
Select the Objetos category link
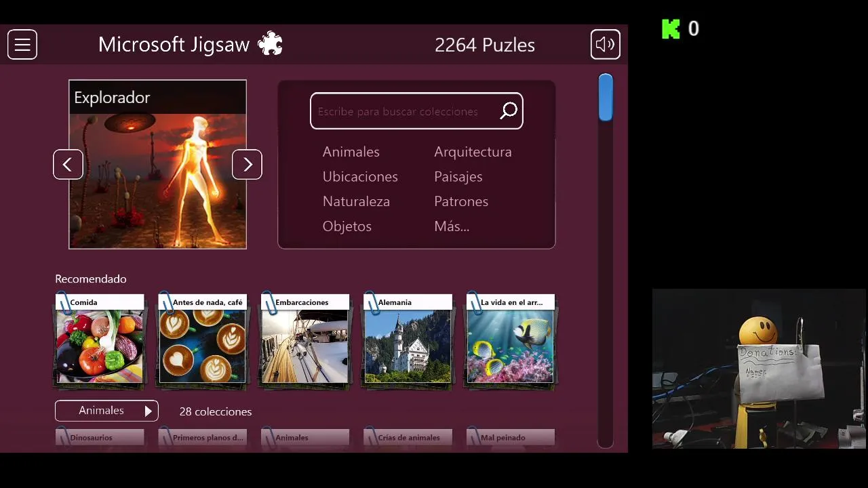347,226
